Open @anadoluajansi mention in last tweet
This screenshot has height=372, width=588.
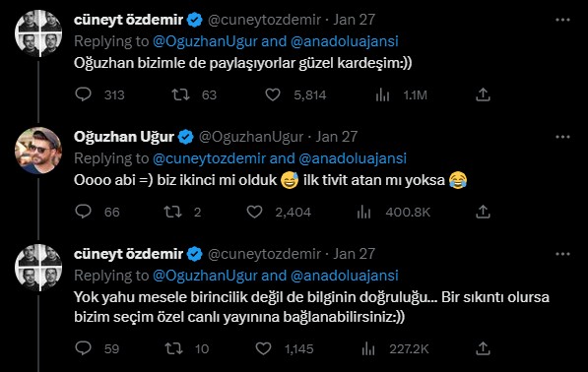(345, 276)
